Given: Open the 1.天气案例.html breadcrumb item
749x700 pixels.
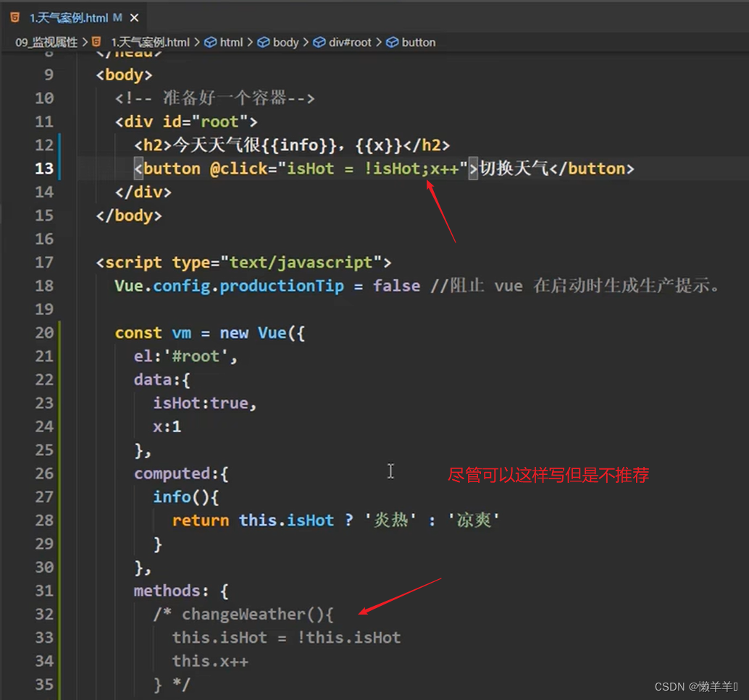Looking at the screenshot, I should point(151,43).
